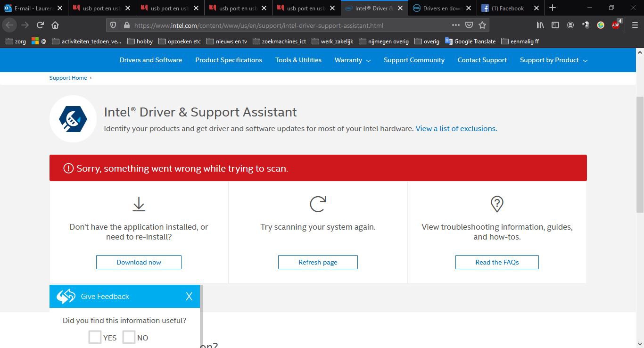Image resolution: width=644 pixels, height=348 pixels.
Task: Open Drivers and Software menu item
Action: tap(151, 60)
